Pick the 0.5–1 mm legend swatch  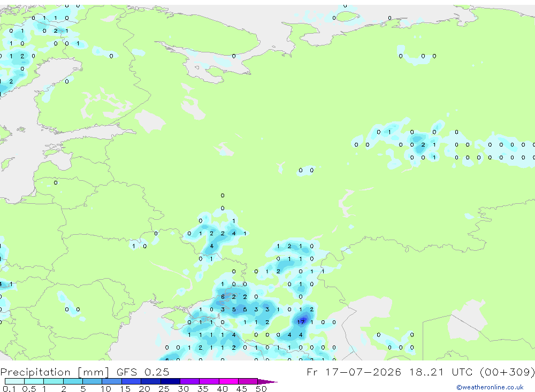point(34,381)
